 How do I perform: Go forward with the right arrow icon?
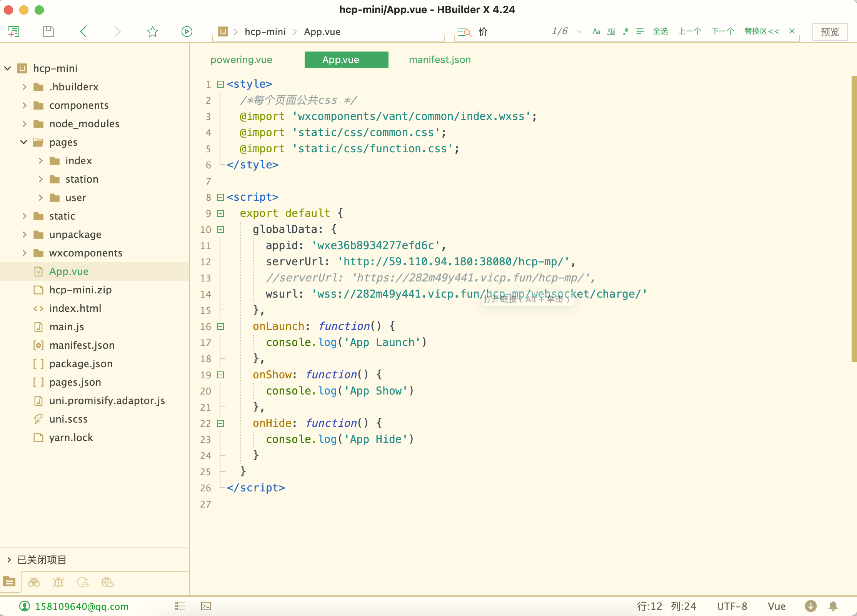point(117,32)
